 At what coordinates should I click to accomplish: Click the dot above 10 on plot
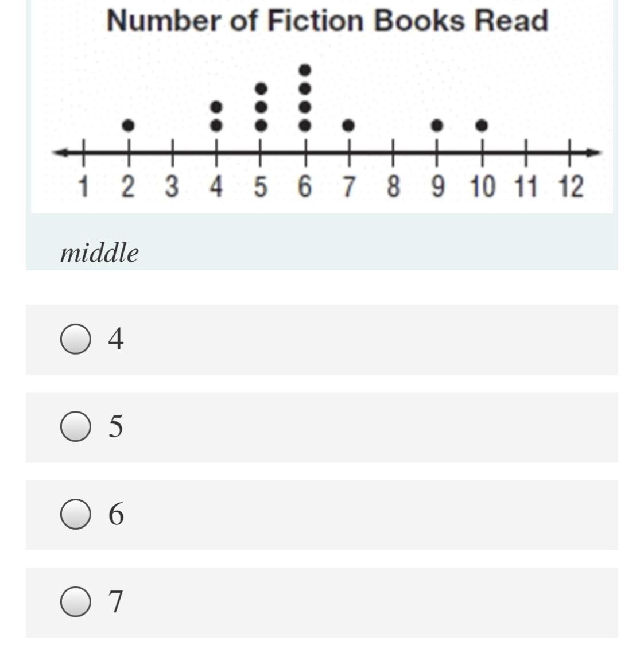pos(482,125)
